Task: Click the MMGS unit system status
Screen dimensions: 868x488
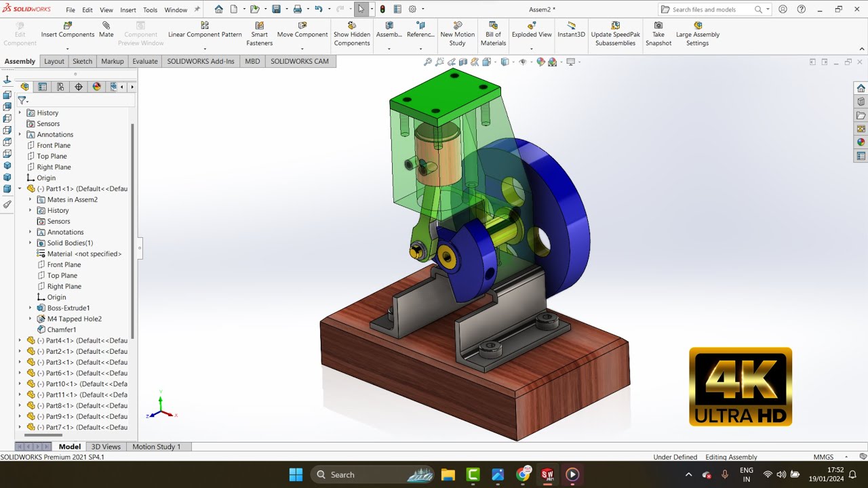Action: 823,457
